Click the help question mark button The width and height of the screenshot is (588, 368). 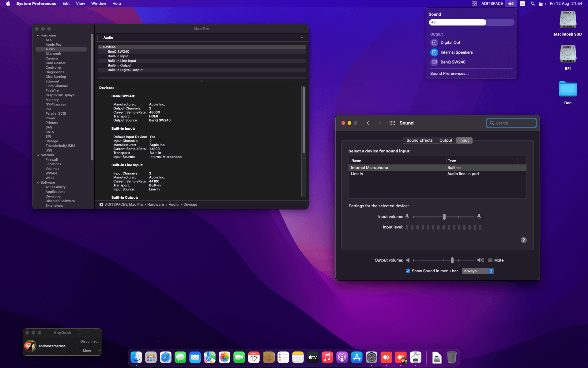tap(524, 240)
